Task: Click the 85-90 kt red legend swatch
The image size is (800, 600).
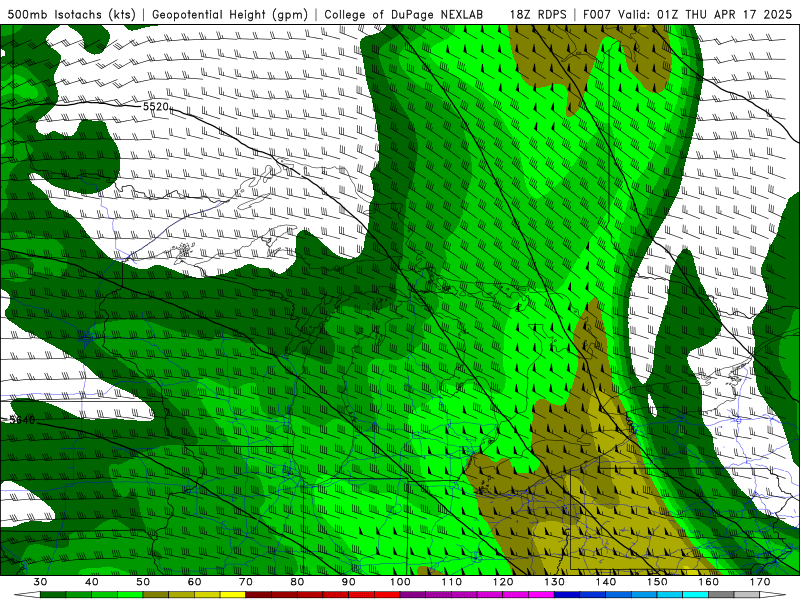Action: pos(336,595)
